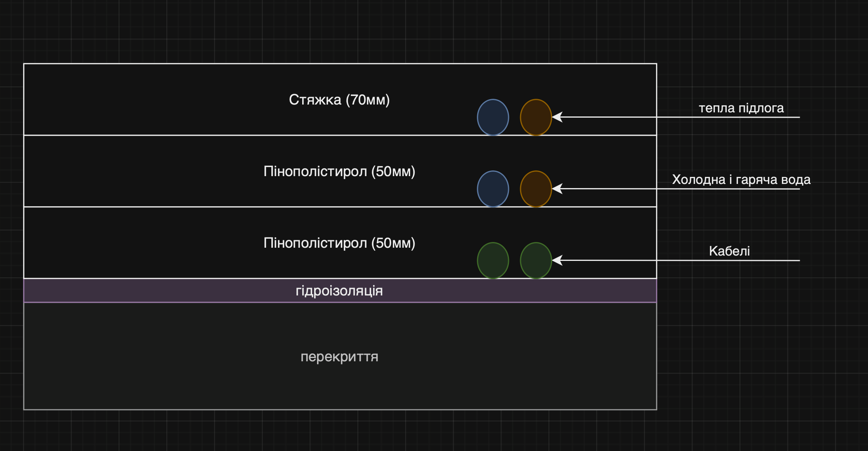Screen dimensions: 868x451
Task: Select the arrowhead pointing at the hot water pipe
Action: [x=557, y=189]
